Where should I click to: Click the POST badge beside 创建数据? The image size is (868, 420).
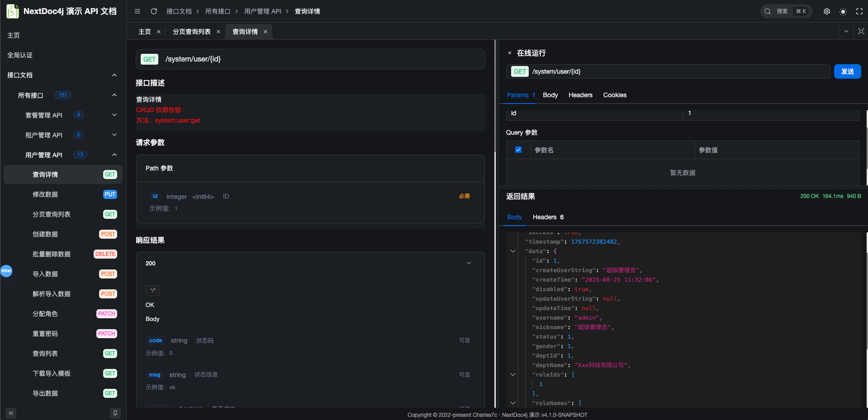(x=108, y=234)
